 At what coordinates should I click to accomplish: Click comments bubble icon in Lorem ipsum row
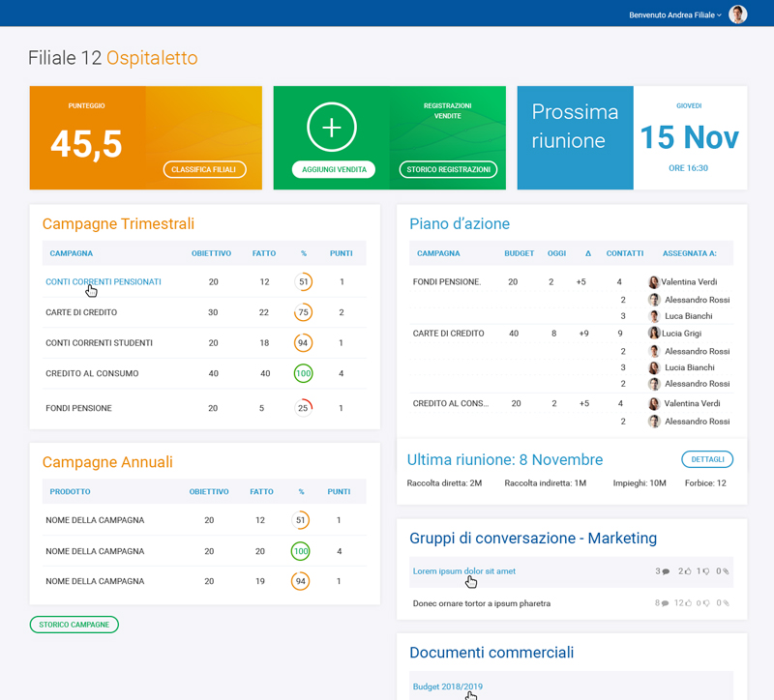tap(666, 571)
